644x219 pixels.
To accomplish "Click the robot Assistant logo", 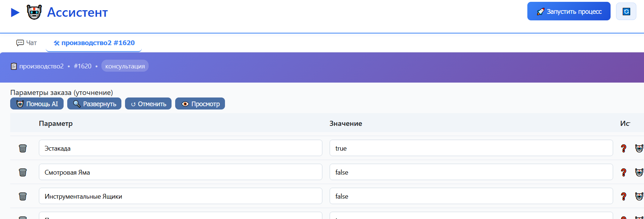I will click(34, 12).
